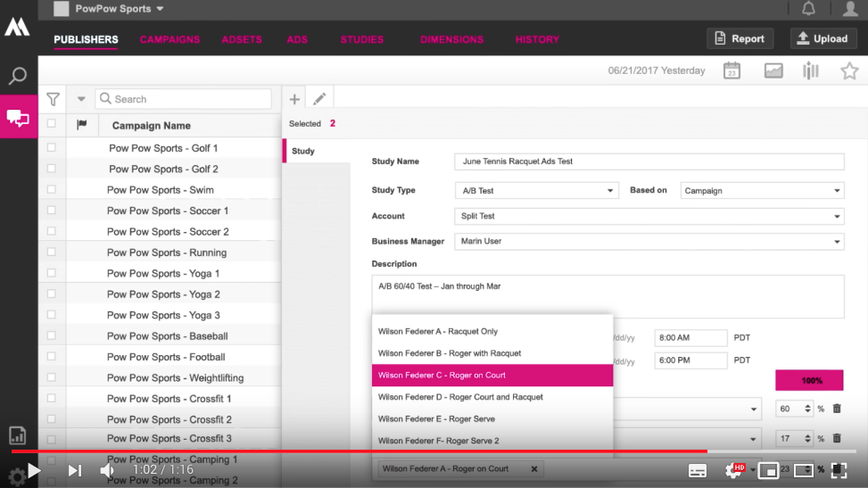The width and height of the screenshot is (868, 488).
Task: Check the Pow Pow Sports - Swim checkbox
Action: [x=52, y=189]
